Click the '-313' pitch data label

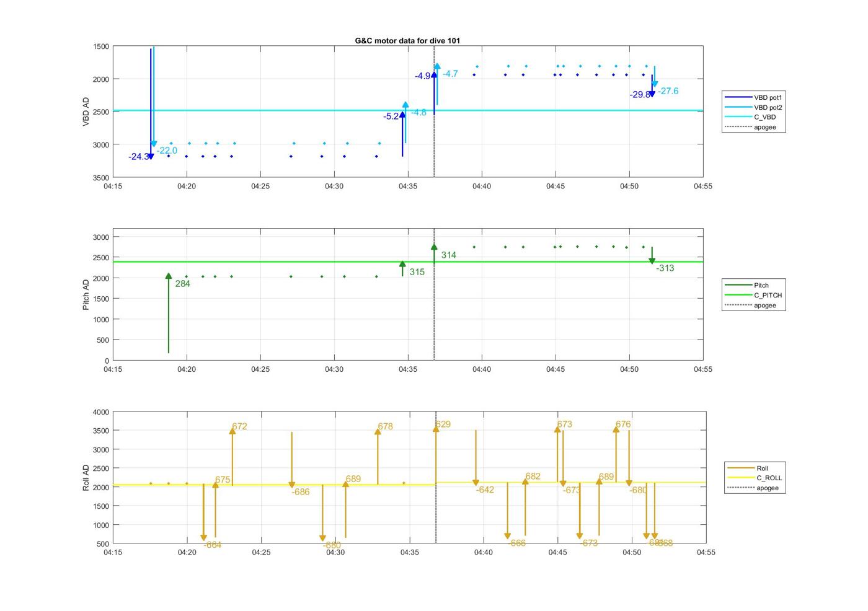pos(665,268)
